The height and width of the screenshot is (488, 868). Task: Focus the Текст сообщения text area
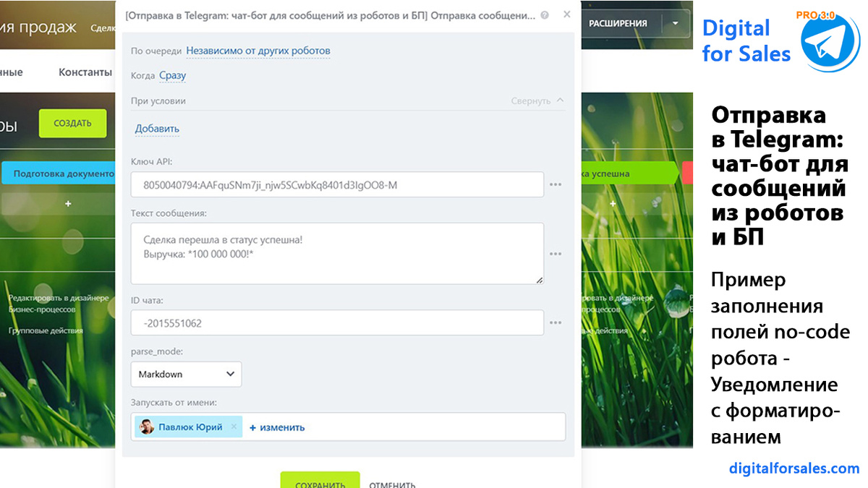[x=337, y=253]
